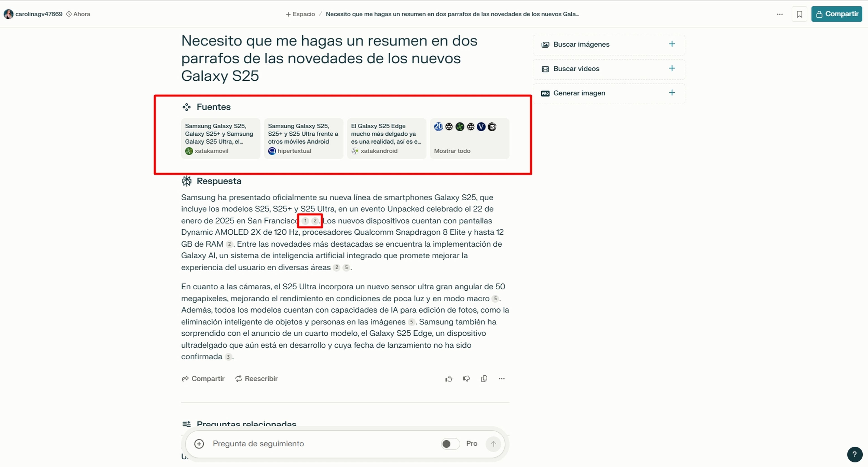Click the Fuentes section icon
The height and width of the screenshot is (467, 868).
(186, 107)
